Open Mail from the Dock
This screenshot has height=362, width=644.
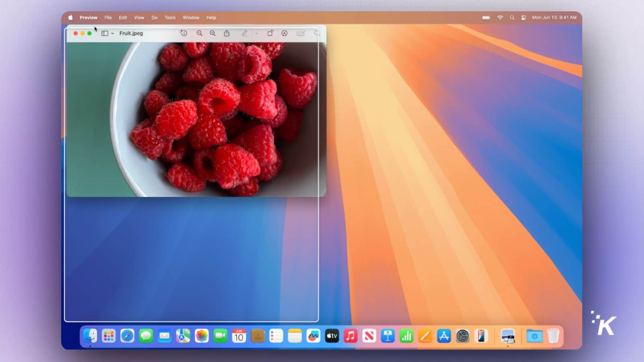(x=165, y=336)
